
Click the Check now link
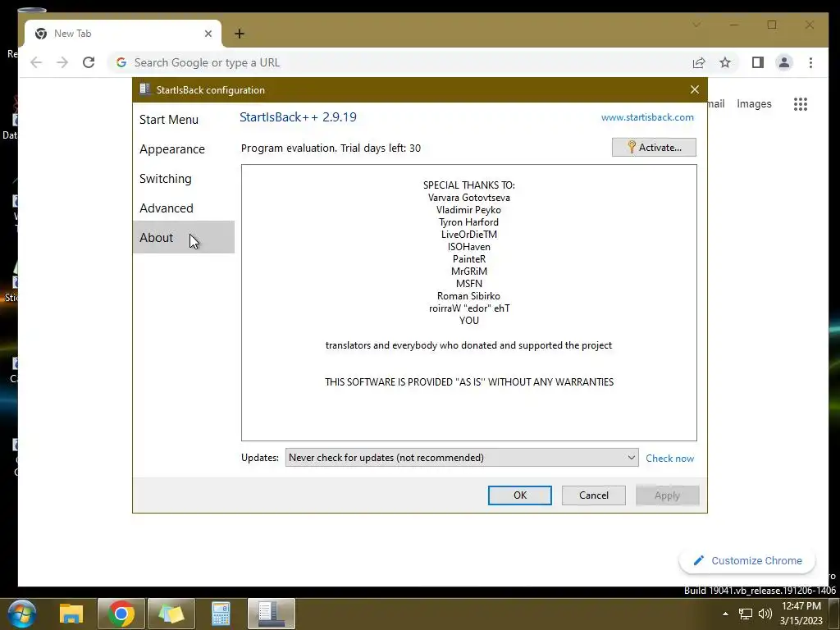coord(669,458)
